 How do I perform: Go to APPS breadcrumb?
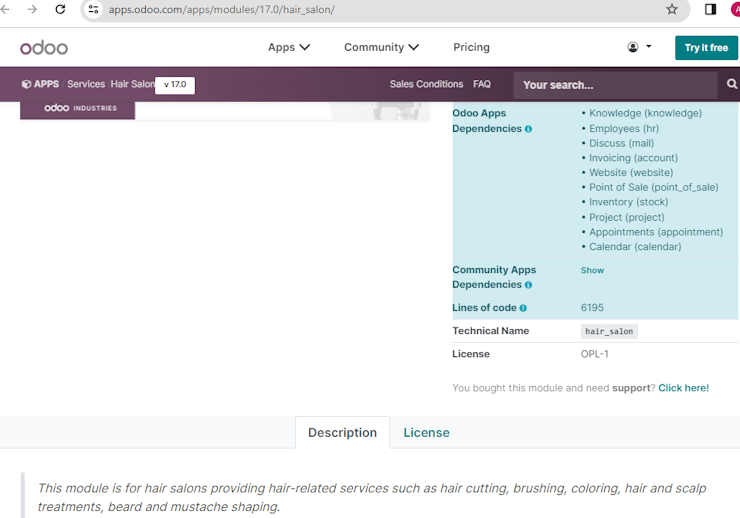coord(46,84)
